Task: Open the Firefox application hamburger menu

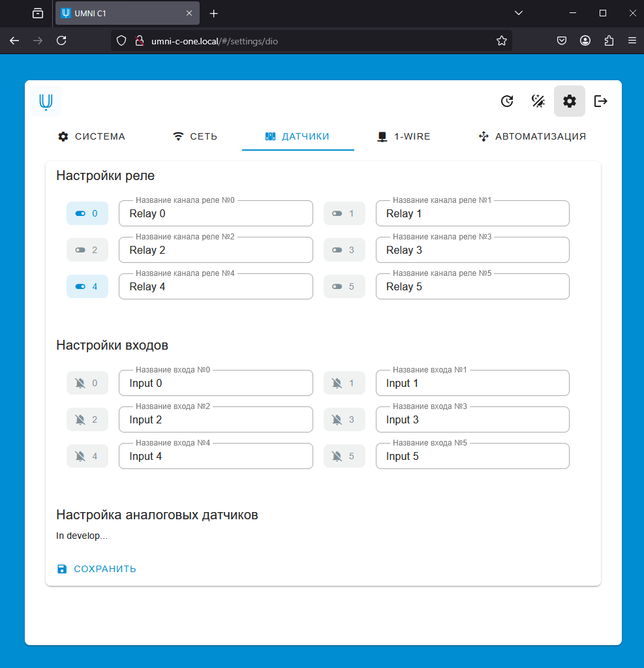Action: tap(632, 40)
